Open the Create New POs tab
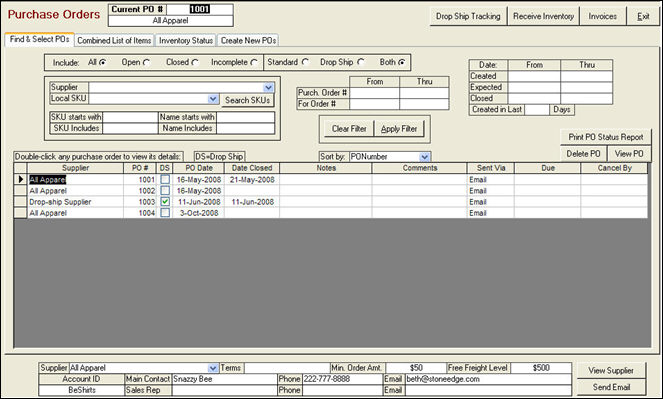Screen dimensions: 663x399 [248, 41]
